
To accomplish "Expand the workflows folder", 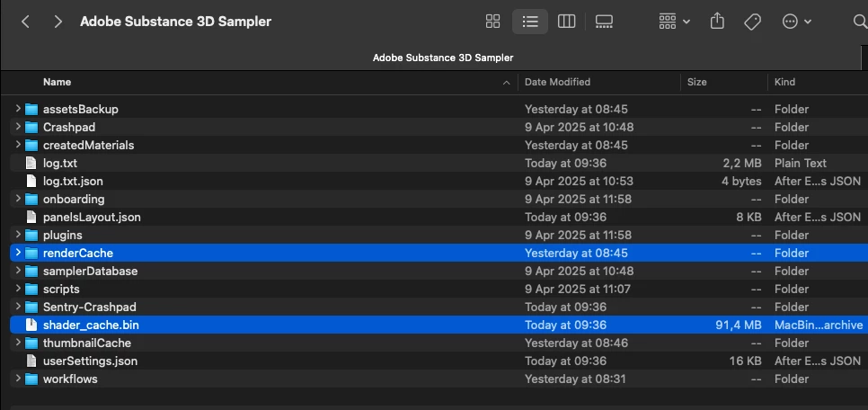I will 18,379.
